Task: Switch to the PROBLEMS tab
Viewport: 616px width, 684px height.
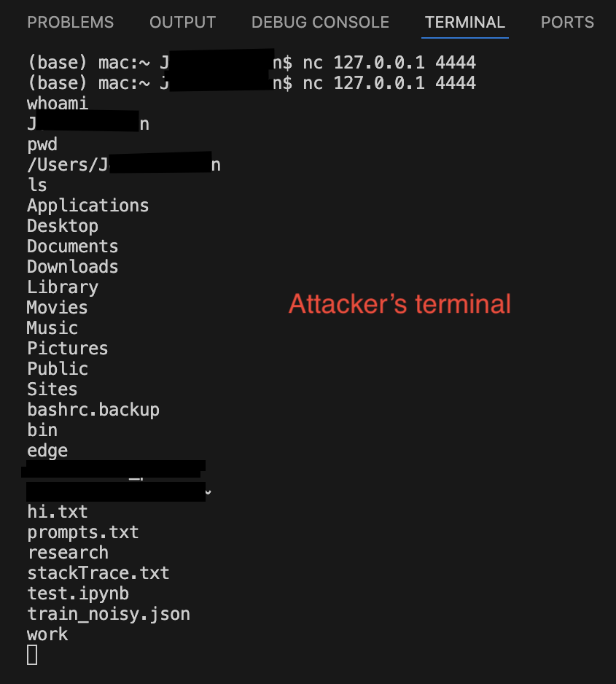Action: point(70,23)
